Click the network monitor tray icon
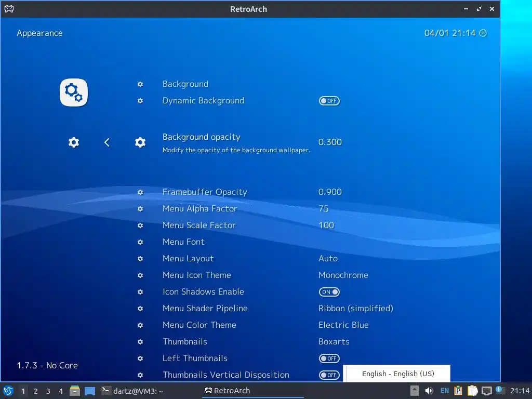Viewport: 532px width, 399px height. [x=486, y=391]
